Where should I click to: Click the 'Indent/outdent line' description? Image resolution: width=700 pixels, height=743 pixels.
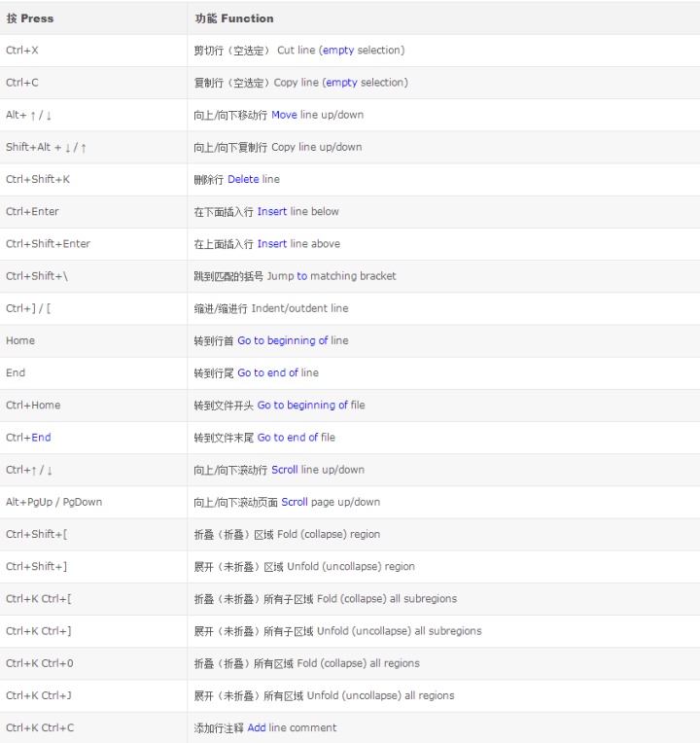point(299,308)
